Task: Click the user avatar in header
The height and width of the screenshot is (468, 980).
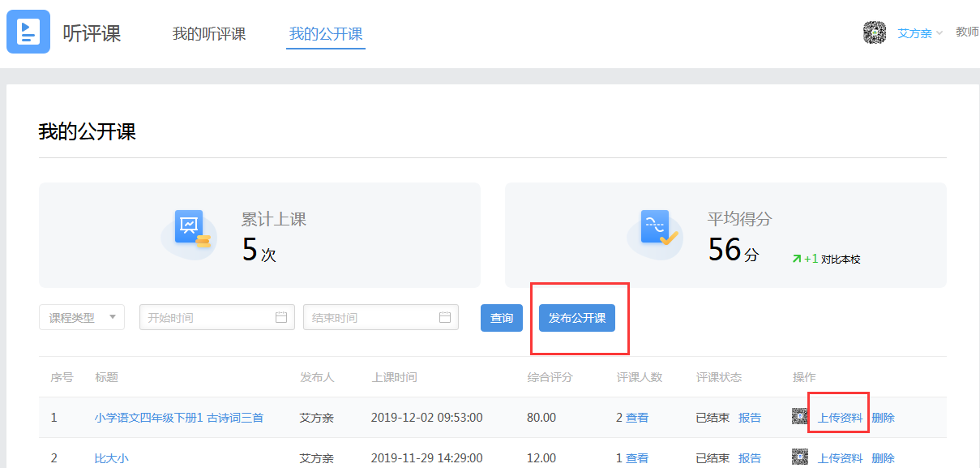Action: coord(874,32)
